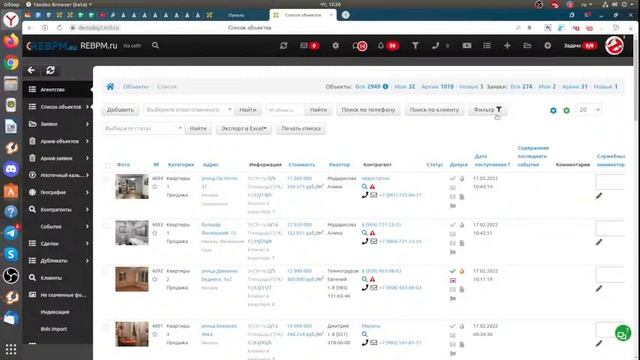Expand the Архив объектов sidebar item
Image resolution: width=640 pixels, height=360 pixels.
[87, 141]
